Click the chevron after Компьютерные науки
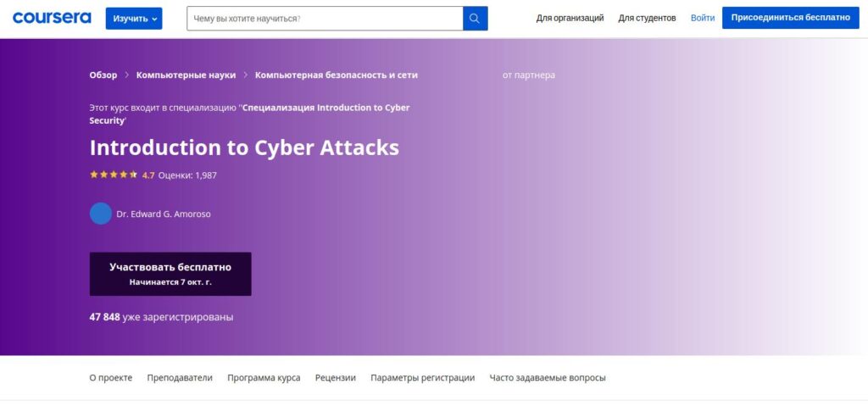The height and width of the screenshot is (406, 868). [246, 75]
